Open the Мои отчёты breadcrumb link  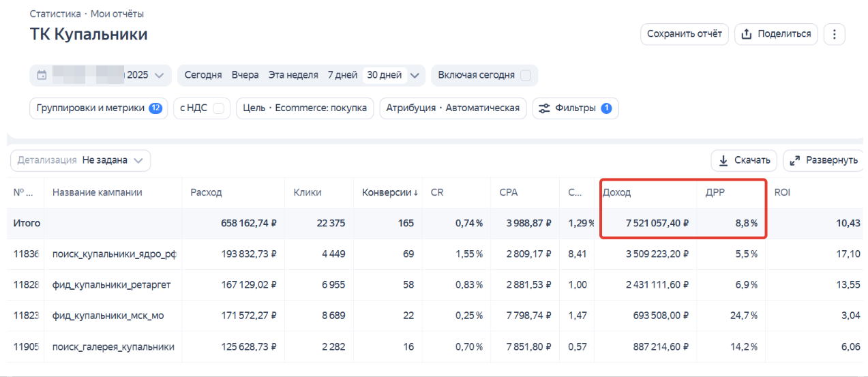pos(117,14)
